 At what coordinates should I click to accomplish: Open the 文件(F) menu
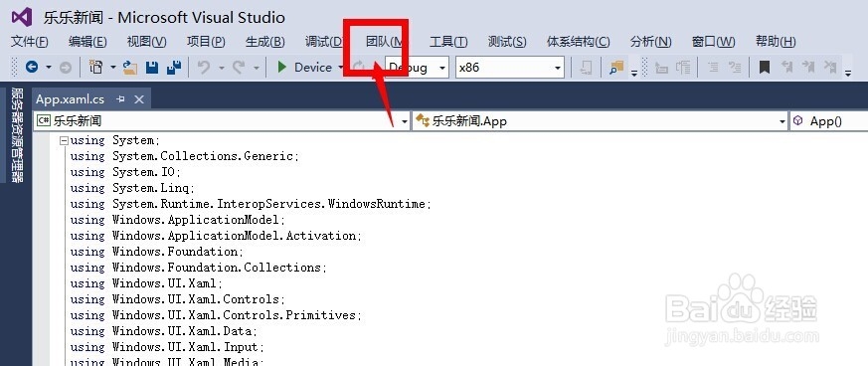pos(30,42)
